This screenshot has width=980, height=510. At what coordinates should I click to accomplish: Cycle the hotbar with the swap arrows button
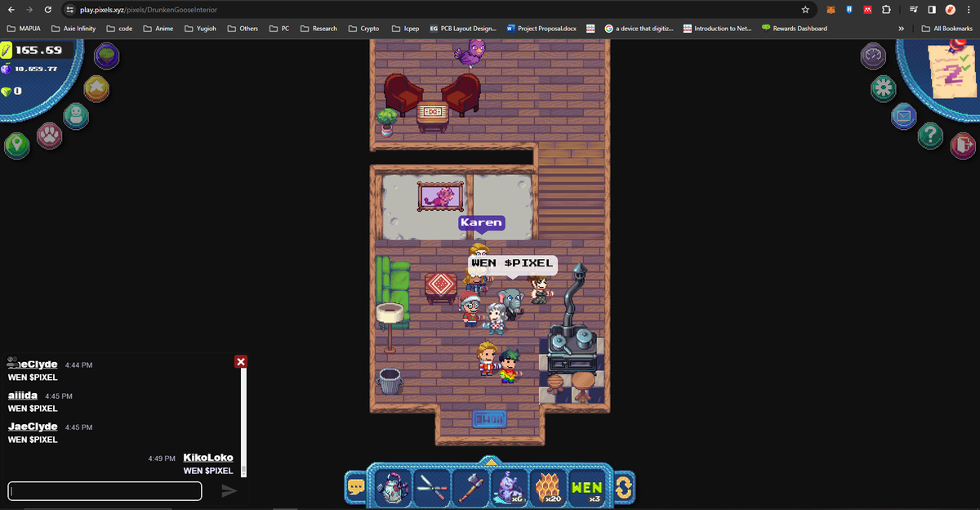(x=624, y=488)
